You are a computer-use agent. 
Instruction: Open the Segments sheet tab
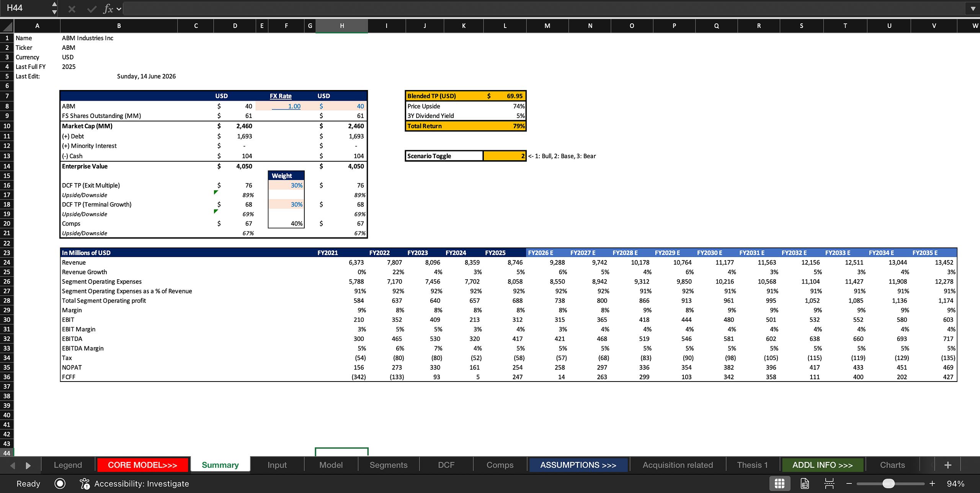pos(388,465)
